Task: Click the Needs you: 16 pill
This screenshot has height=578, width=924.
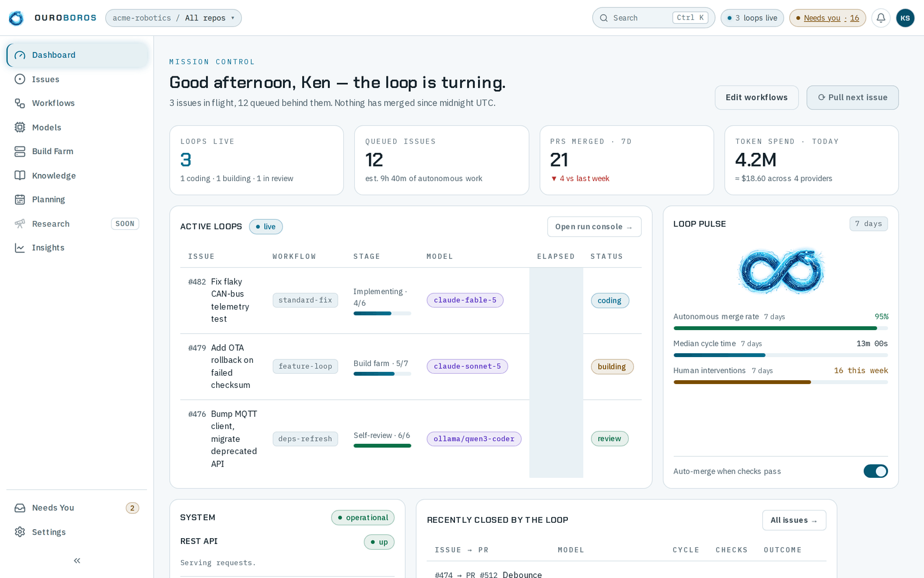Action: click(828, 18)
